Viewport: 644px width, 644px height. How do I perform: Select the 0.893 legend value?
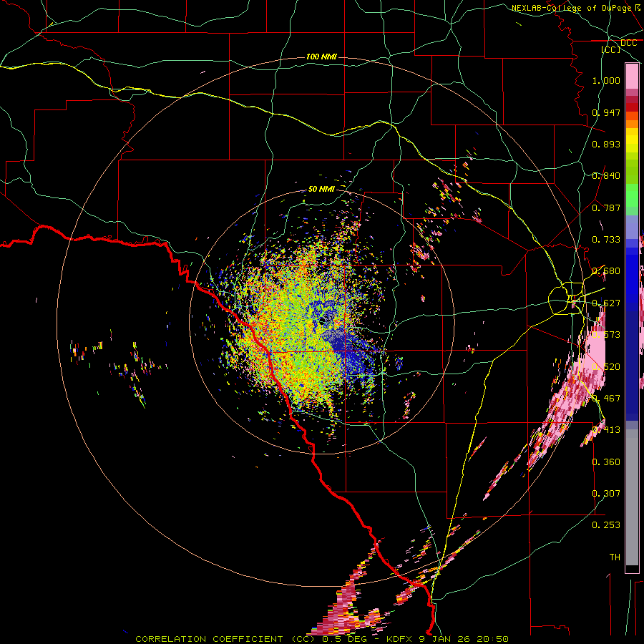pos(606,144)
